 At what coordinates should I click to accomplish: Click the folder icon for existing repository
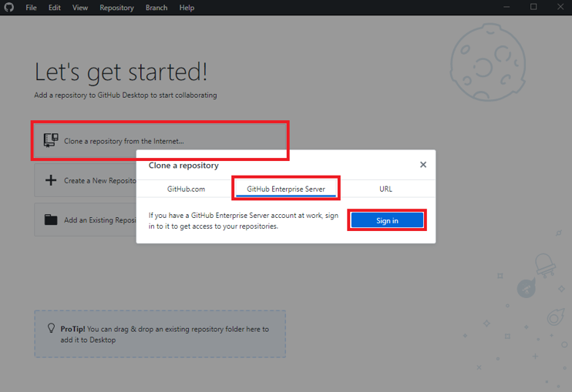coord(51,219)
